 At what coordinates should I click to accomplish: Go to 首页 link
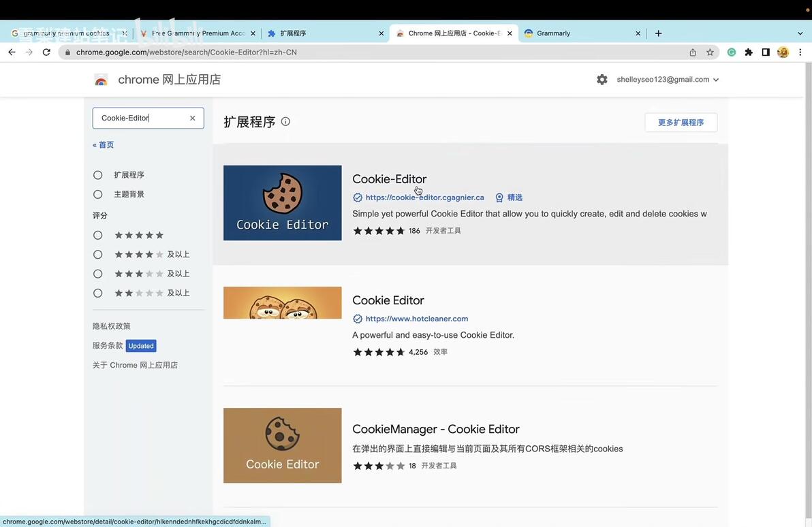pyautogui.click(x=103, y=145)
